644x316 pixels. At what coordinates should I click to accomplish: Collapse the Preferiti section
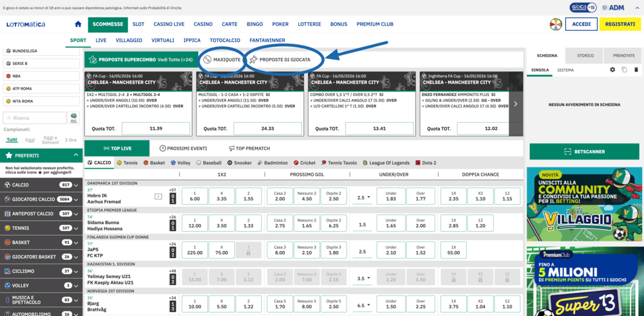click(x=75, y=155)
